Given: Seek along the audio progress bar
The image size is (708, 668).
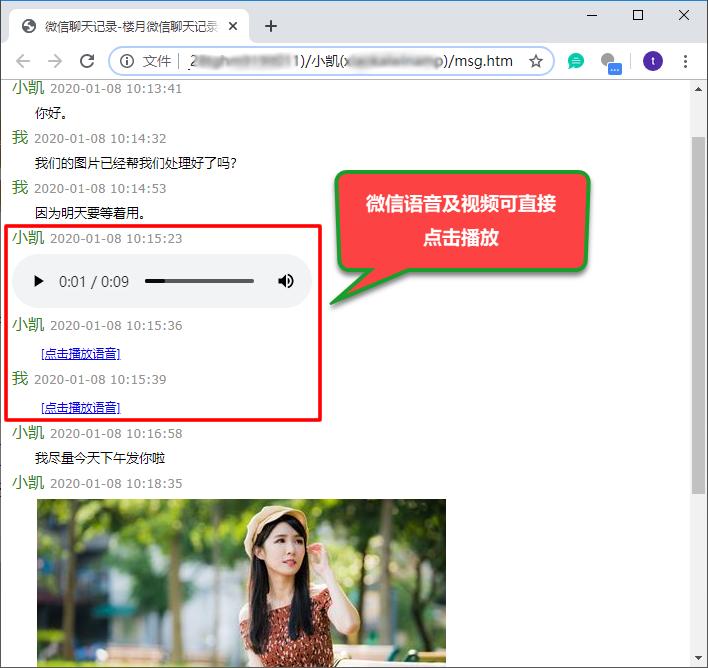Looking at the screenshot, I should point(199,281).
